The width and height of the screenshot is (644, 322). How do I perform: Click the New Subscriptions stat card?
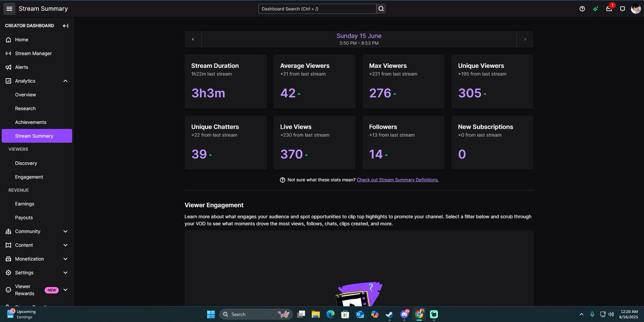point(493,143)
